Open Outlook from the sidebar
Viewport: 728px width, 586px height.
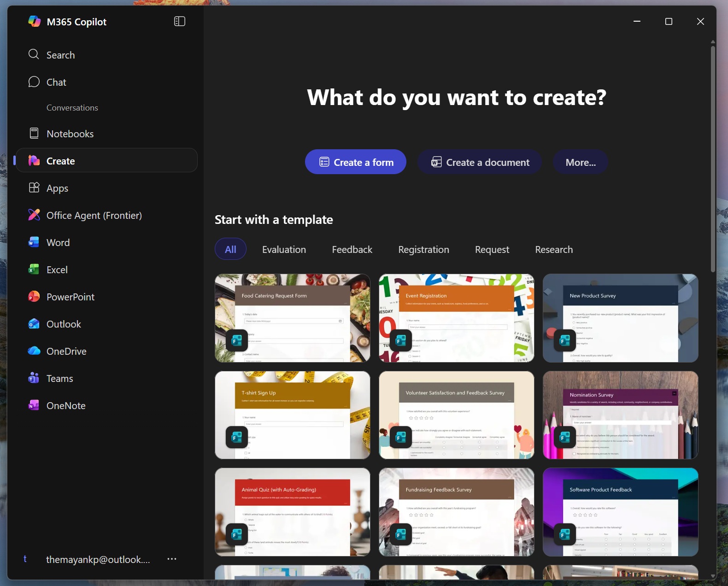coord(64,324)
